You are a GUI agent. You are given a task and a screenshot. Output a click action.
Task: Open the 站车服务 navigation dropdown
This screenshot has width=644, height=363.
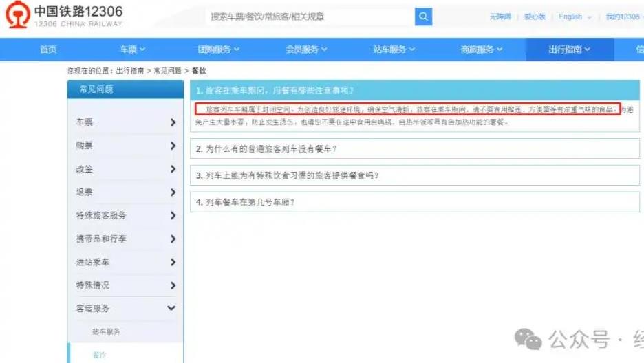[394, 49]
